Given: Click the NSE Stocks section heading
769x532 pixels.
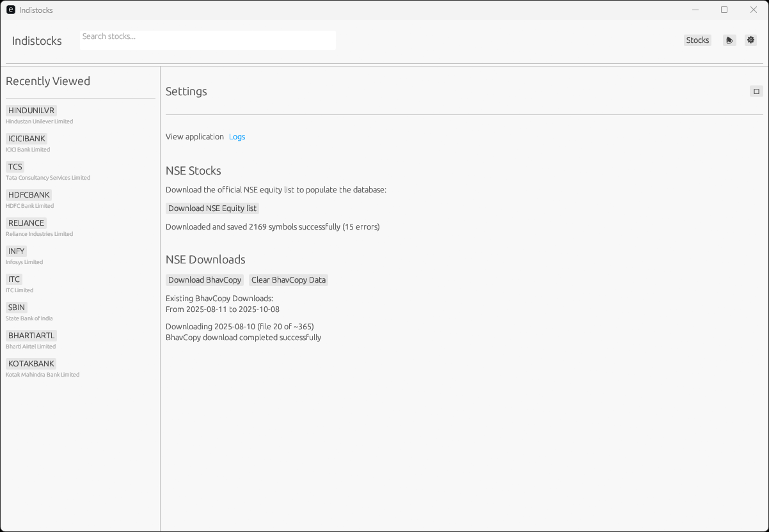Looking at the screenshot, I should [193, 171].
